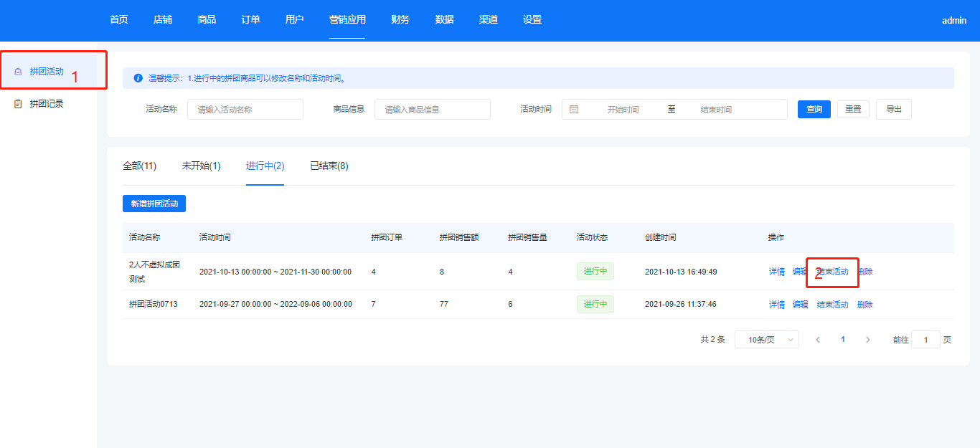The image size is (980, 448).
Task: Switch to the 已结束(8) tab
Action: point(329,166)
